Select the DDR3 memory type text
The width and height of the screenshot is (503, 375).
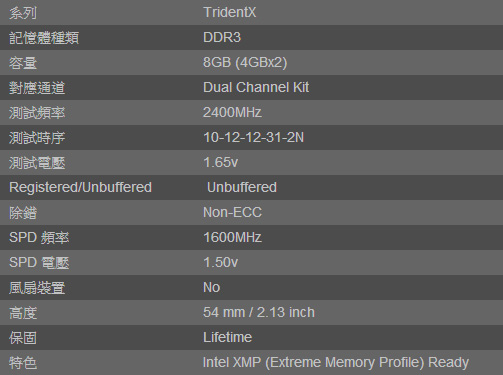(x=222, y=37)
